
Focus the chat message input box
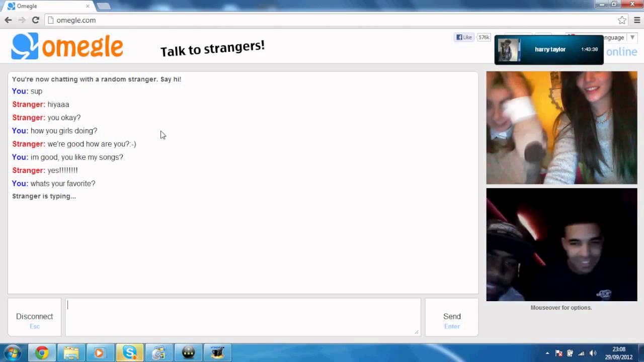(243, 317)
